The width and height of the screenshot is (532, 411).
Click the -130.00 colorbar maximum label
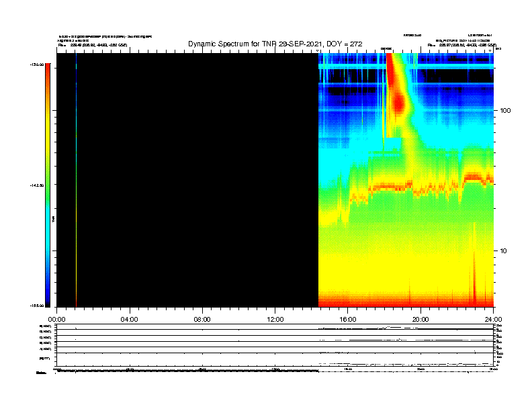coord(37,64)
